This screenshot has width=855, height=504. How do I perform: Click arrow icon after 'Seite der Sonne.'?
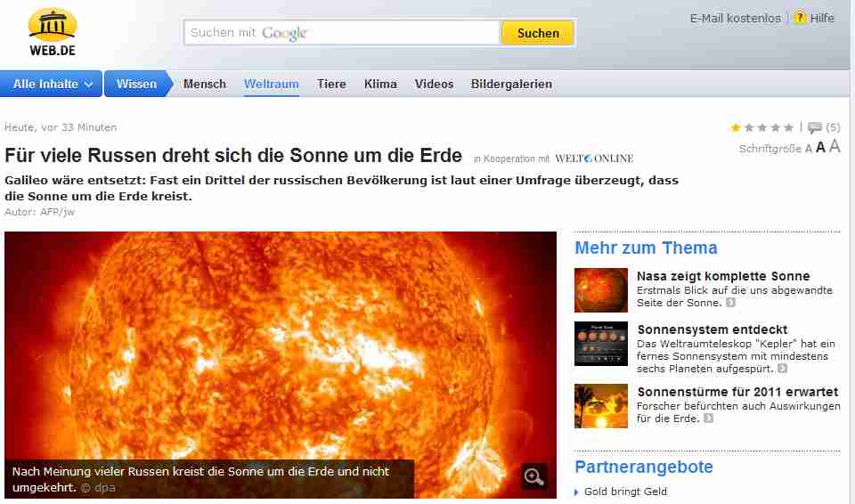(730, 303)
